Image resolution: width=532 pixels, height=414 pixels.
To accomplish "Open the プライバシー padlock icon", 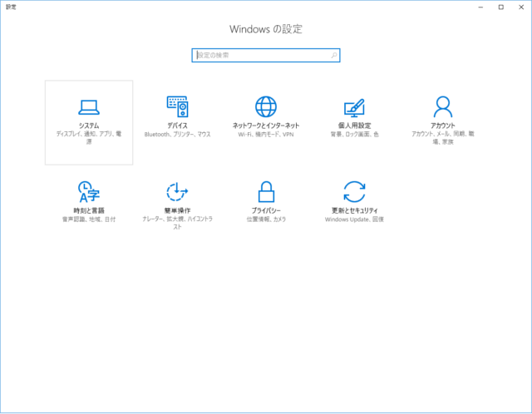I will click(266, 192).
